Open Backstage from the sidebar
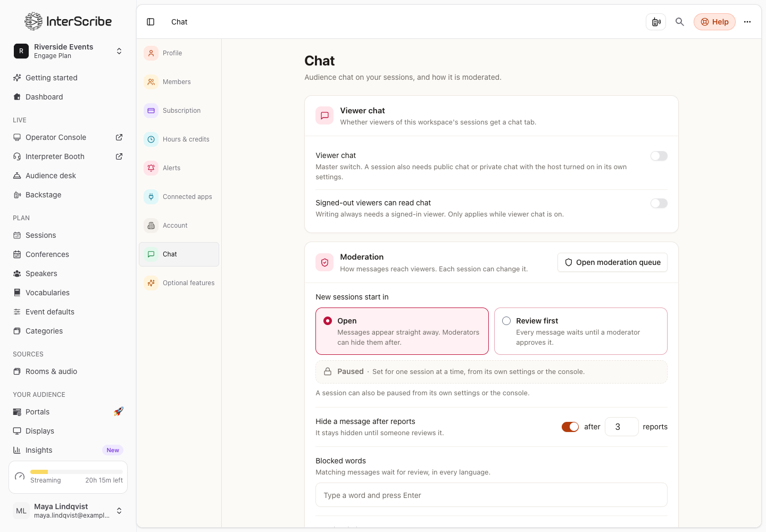 pyautogui.click(x=68, y=195)
